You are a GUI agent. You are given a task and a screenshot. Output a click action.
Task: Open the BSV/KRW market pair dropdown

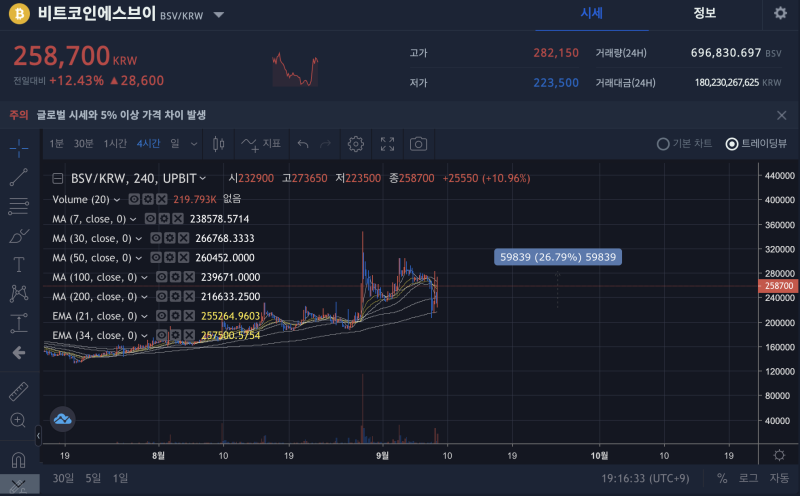click(x=219, y=15)
